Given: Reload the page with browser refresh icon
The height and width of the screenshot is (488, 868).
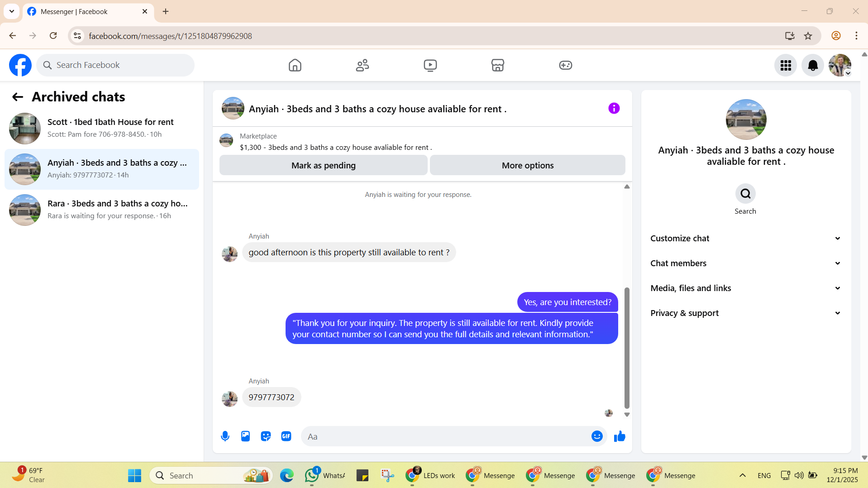Looking at the screenshot, I should tap(53, 36).
